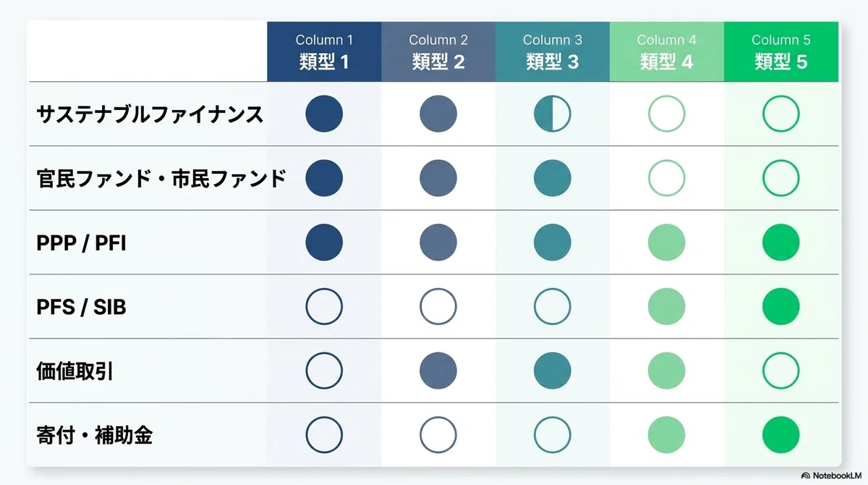Click the Column 5 類型 5 header
Viewport: 868px width, 485px height.
pyautogui.click(x=781, y=51)
